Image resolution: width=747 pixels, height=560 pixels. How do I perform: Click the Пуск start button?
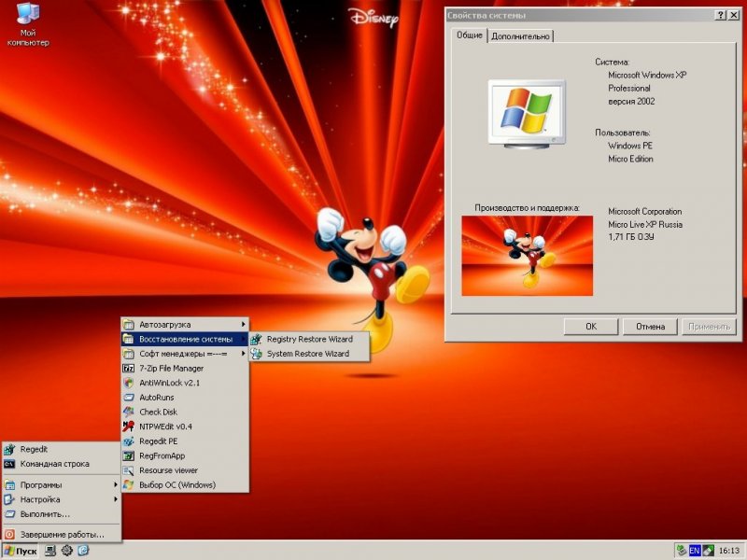(x=20, y=551)
